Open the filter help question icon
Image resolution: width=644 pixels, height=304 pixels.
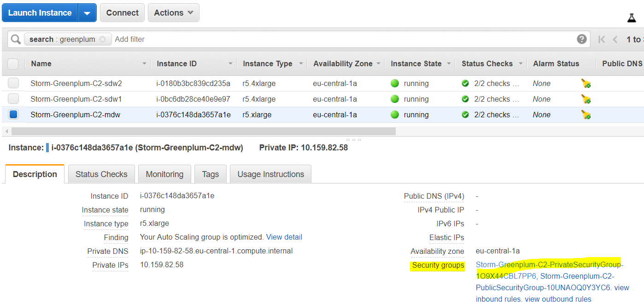coord(582,39)
